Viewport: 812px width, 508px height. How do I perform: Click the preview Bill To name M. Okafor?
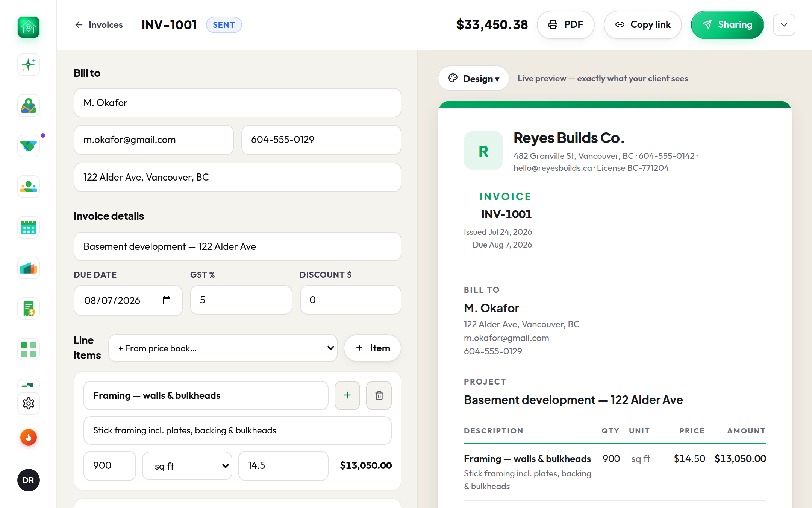491,308
